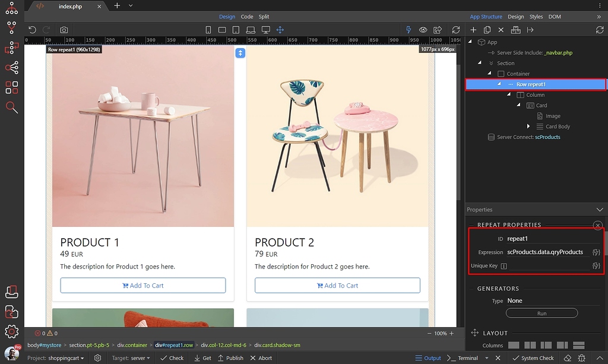Edit the Expression field scProducts.data.qryProducts
This screenshot has height=364, width=608.
pos(547,252)
